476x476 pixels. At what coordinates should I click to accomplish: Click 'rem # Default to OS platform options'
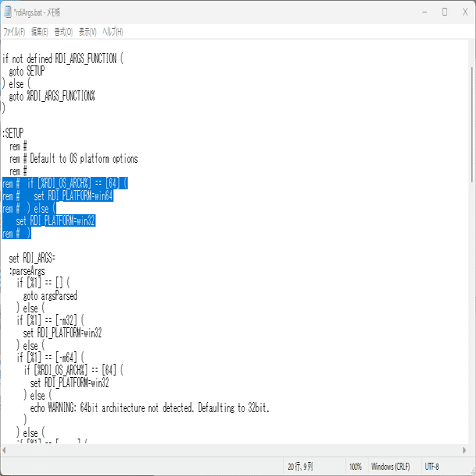pyautogui.click(x=73, y=158)
